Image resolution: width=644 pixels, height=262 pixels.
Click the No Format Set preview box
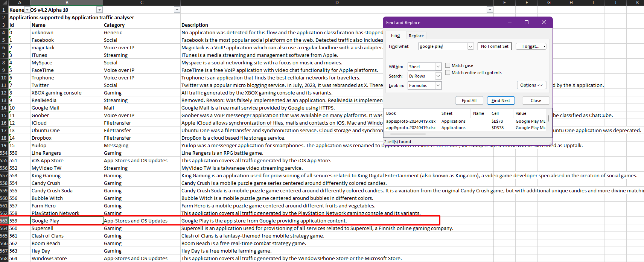(495, 46)
